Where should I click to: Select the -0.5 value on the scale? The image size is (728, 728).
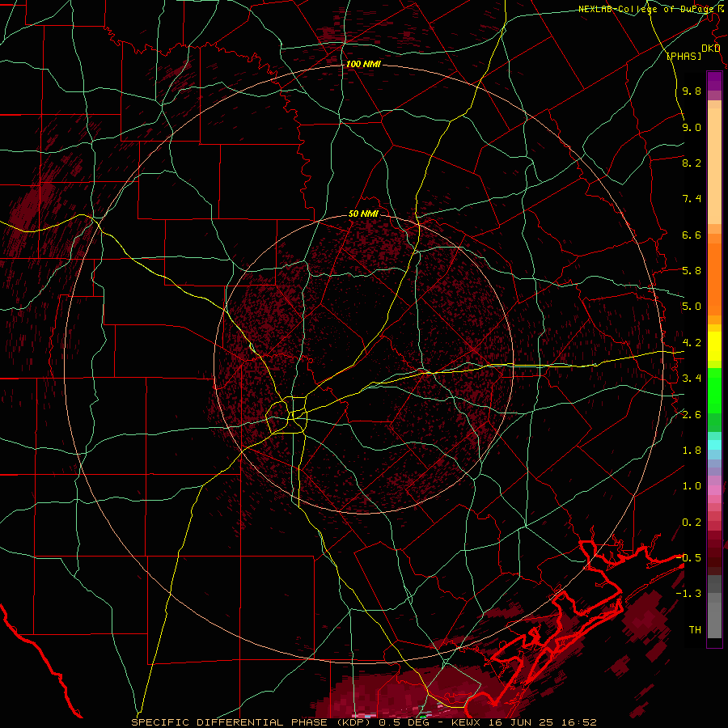[x=688, y=558]
